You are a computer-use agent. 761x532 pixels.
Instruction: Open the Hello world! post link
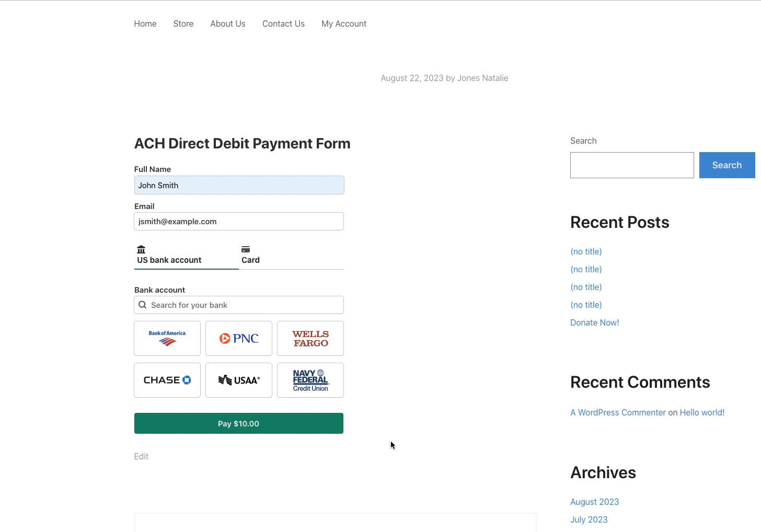point(702,412)
